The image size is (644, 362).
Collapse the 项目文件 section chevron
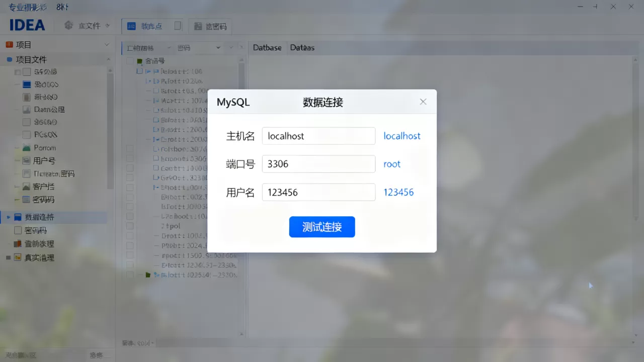108,59
